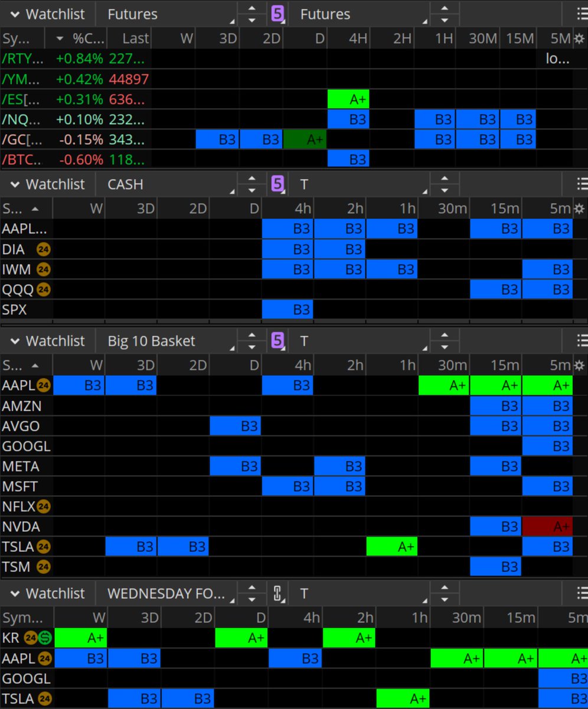Collapse the Big 10 Basket Watchlist chevron
588x709 pixels.
coord(15,341)
